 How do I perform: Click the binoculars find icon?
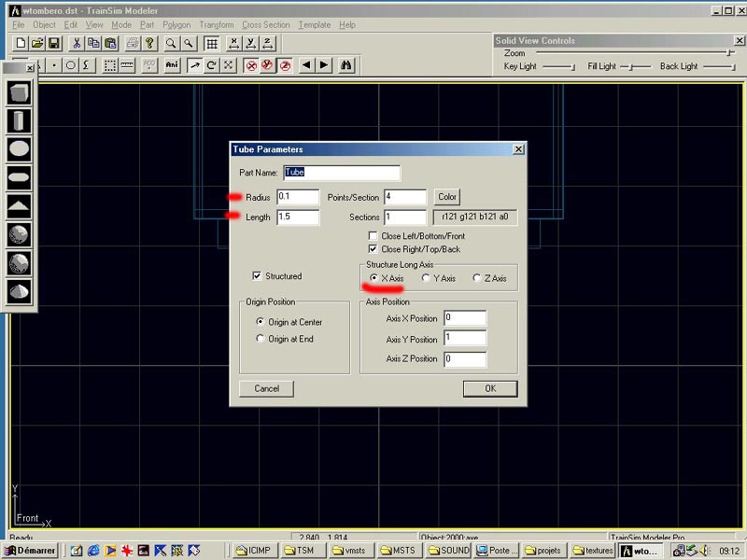coord(346,65)
